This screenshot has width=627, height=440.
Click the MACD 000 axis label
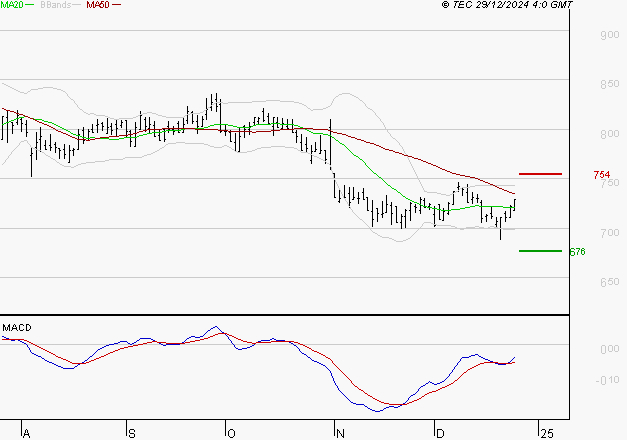[x=610, y=349]
